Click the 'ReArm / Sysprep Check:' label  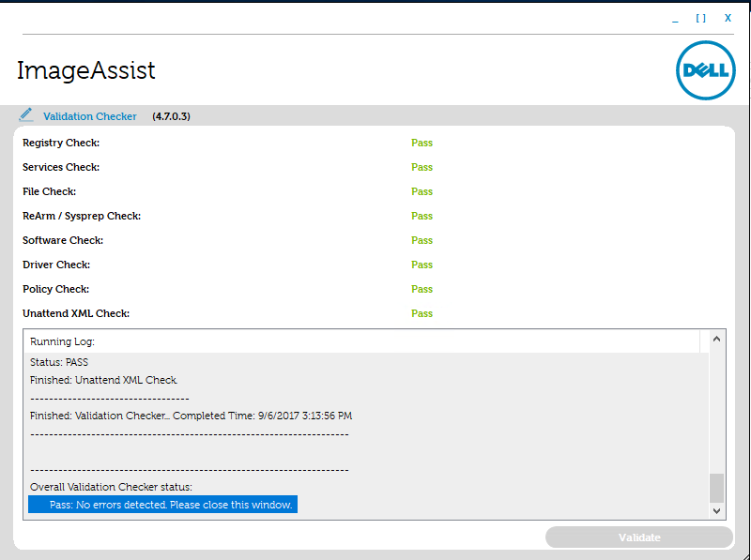[82, 216]
